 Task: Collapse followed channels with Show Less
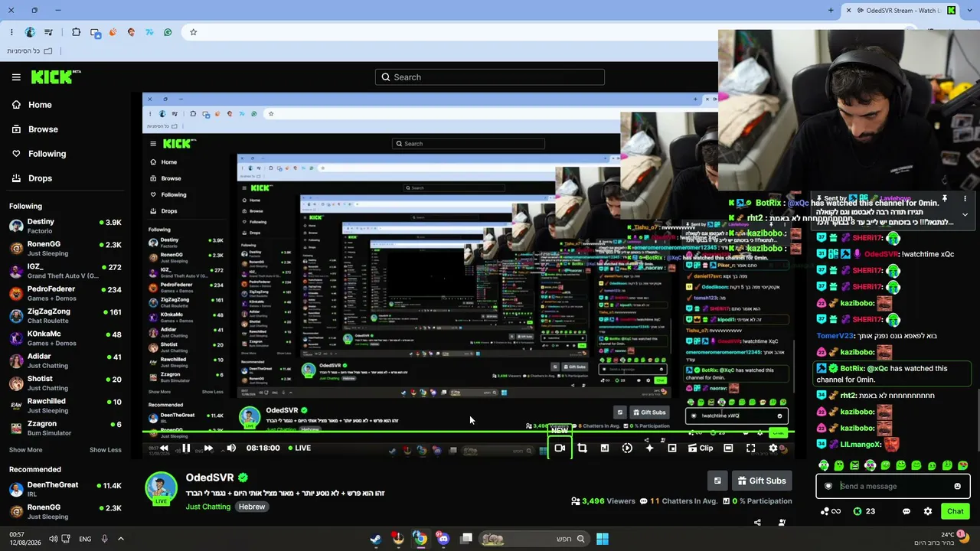[106, 450]
